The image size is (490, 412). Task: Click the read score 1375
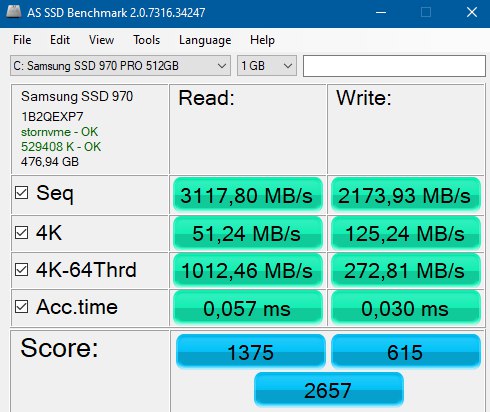pyautogui.click(x=251, y=352)
